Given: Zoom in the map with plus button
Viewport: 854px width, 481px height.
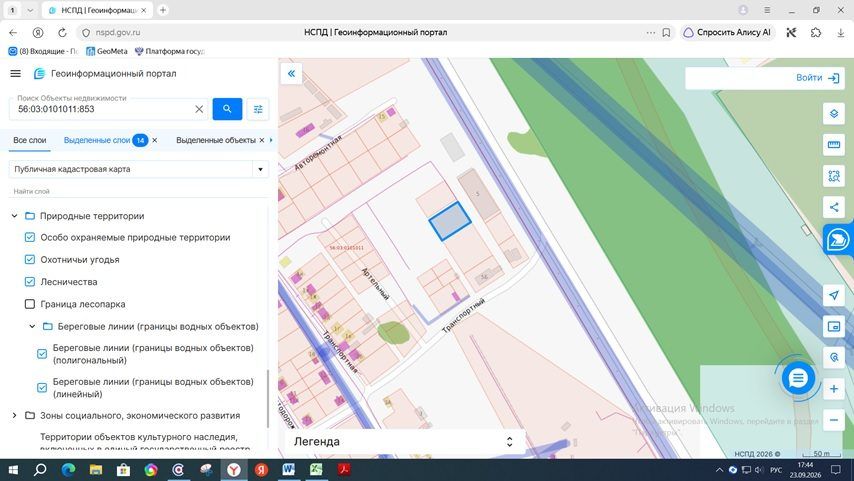Looking at the screenshot, I should (834, 389).
